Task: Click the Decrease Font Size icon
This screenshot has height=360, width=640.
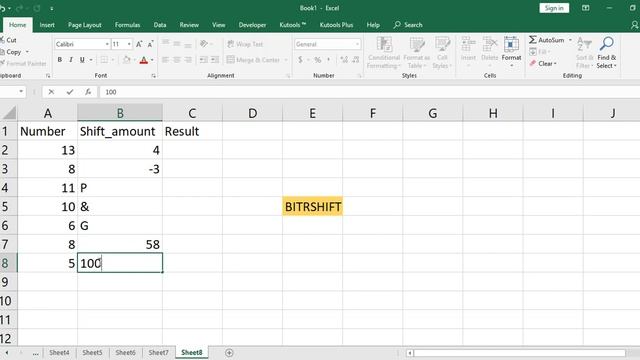Action: tap(150, 44)
